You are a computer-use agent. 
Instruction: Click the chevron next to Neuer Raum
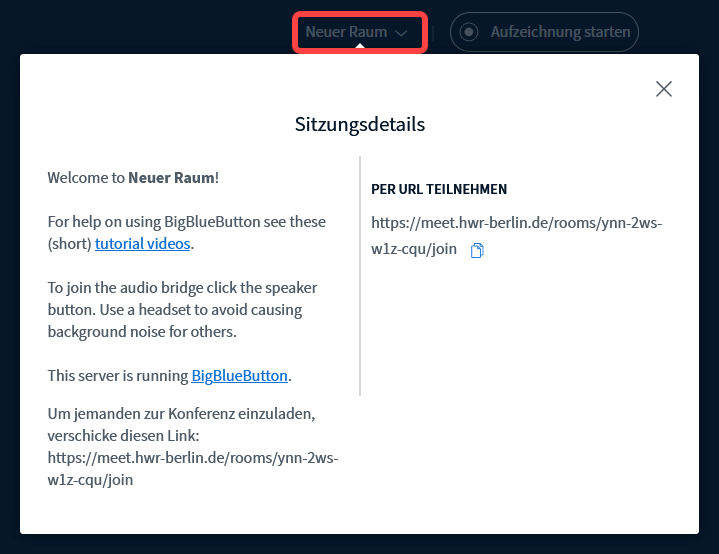pos(401,33)
